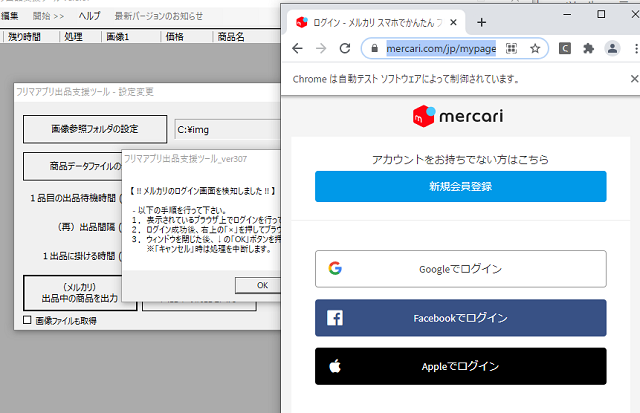Bookmark this page with the star icon
The width and height of the screenshot is (640, 413).
[535, 49]
